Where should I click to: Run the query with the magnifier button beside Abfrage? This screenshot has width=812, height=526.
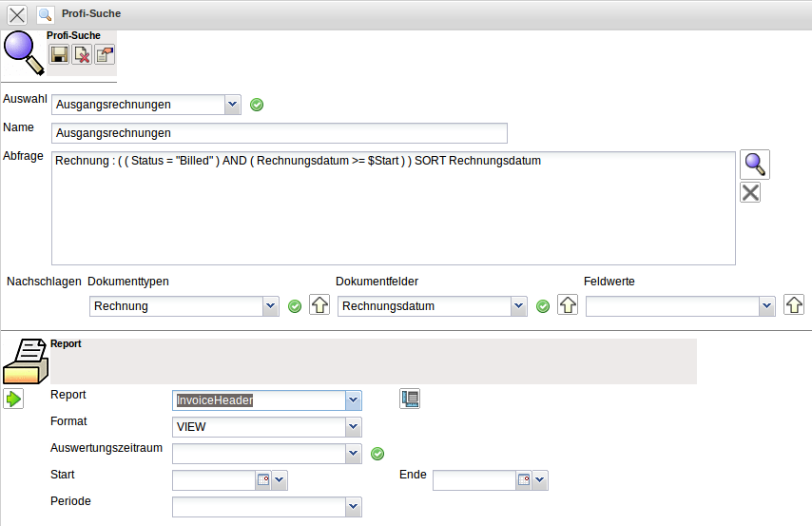click(754, 165)
